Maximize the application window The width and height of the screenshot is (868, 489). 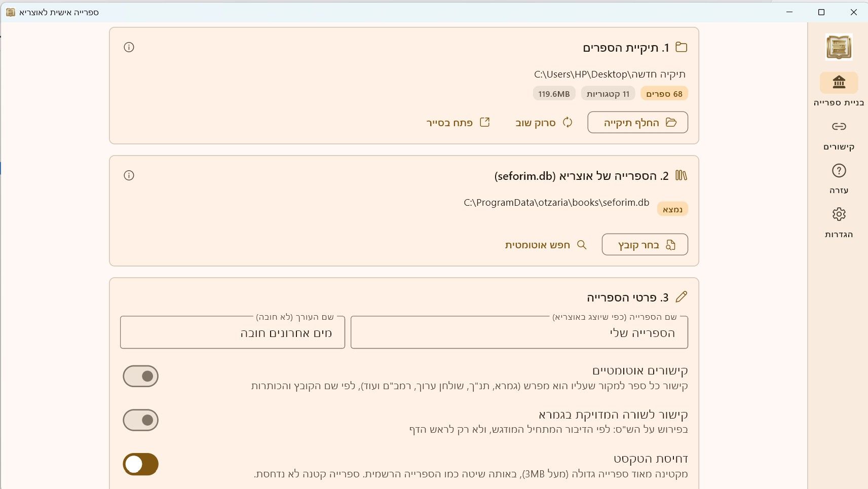[821, 12]
